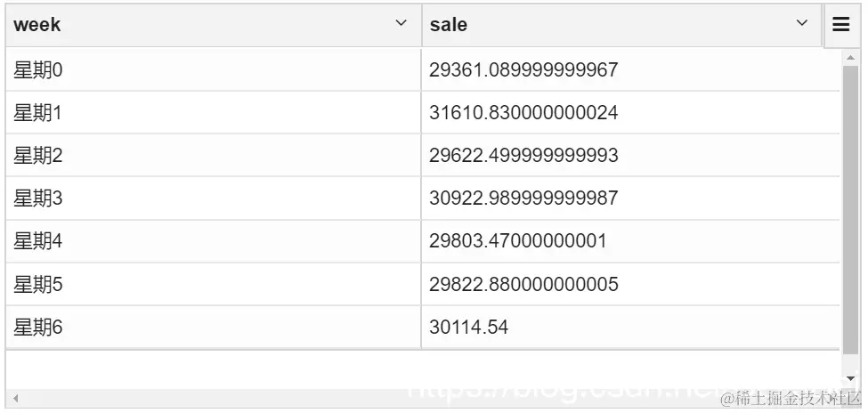The height and width of the screenshot is (413, 868).
Task: Expand the week column dropdown arrow
Action: 401,24
